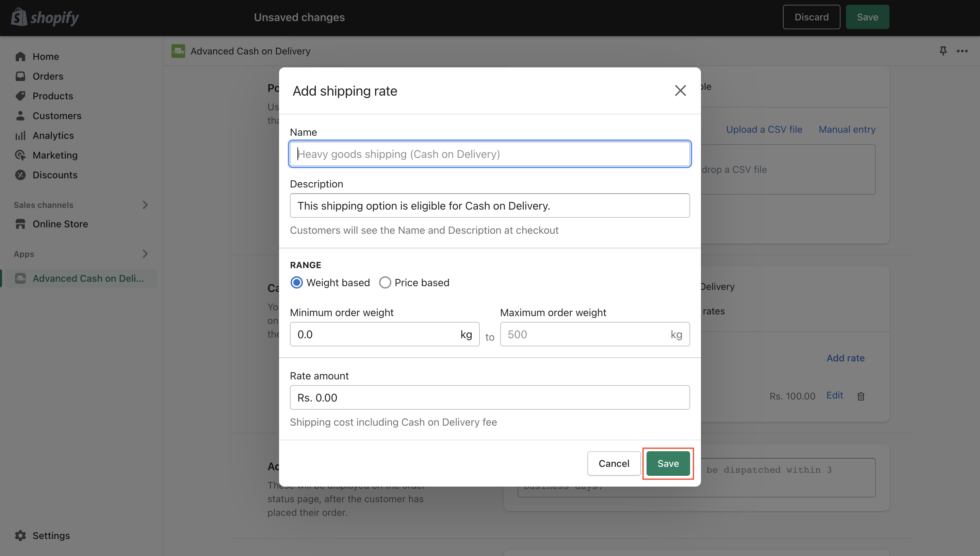Expand the Apps section

click(x=145, y=254)
